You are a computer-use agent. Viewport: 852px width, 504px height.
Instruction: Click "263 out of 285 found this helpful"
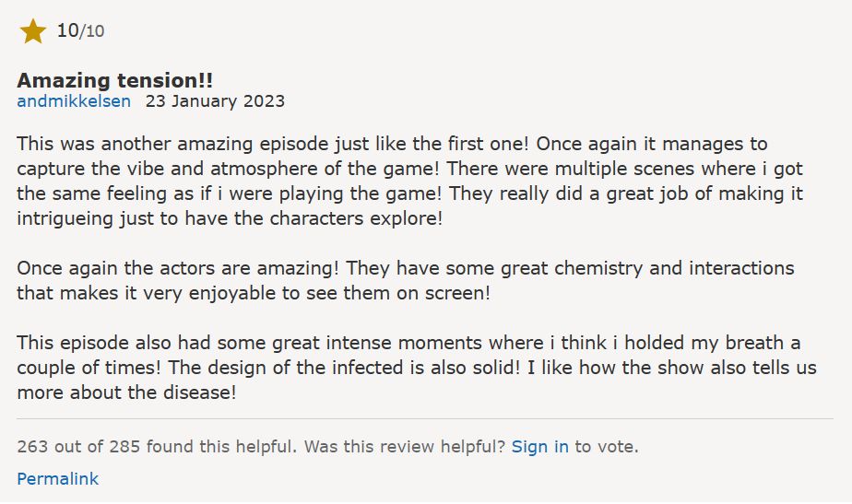click(x=157, y=447)
